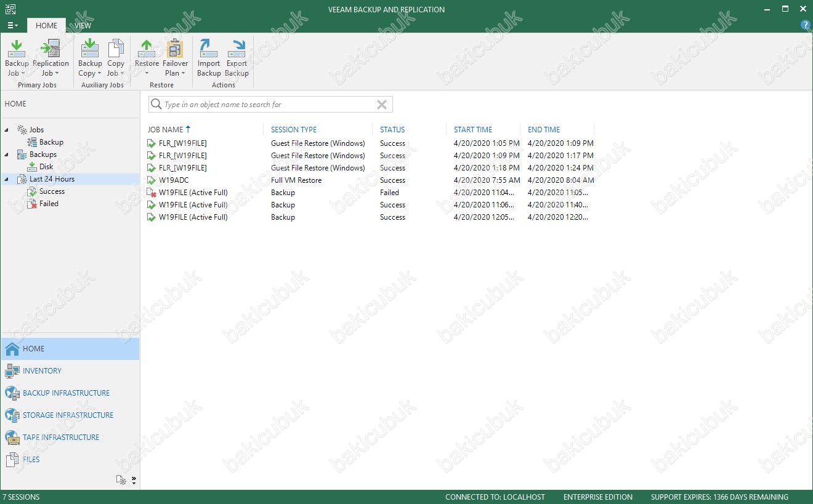The image size is (813, 504).
Task: Click the 7 SESSIONS status bar text
Action: [21, 497]
